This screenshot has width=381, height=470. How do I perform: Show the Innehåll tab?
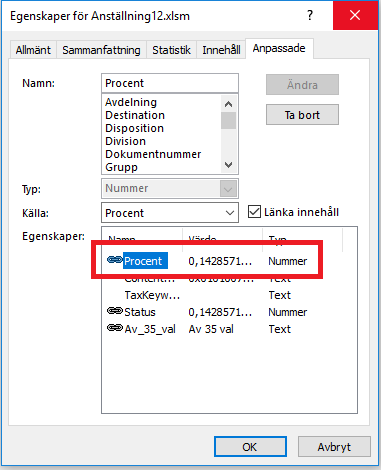coord(221,50)
